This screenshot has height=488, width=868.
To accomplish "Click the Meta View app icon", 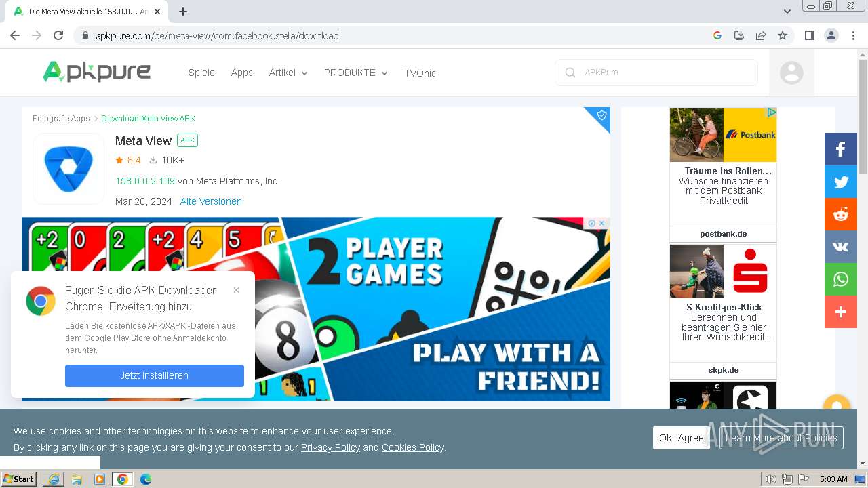I will pyautogui.click(x=68, y=169).
